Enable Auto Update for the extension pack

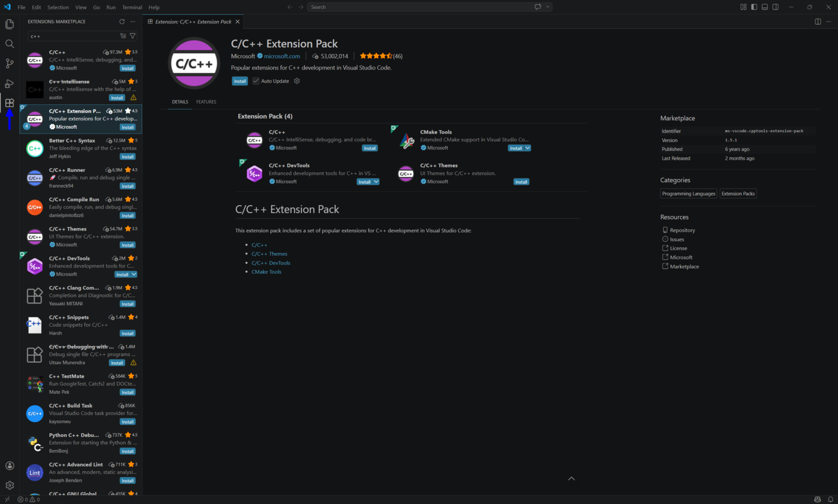tap(256, 80)
